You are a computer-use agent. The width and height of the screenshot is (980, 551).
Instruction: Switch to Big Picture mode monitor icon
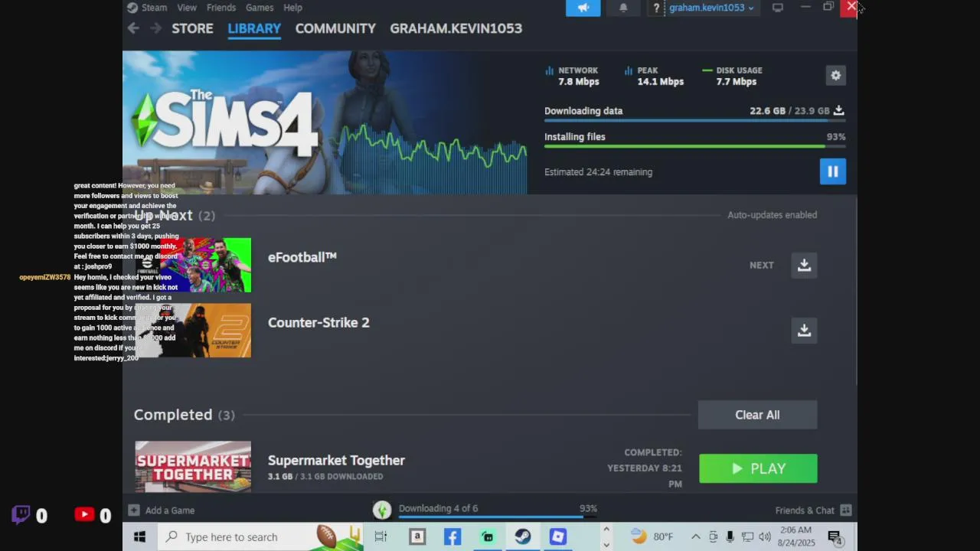point(778,8)
